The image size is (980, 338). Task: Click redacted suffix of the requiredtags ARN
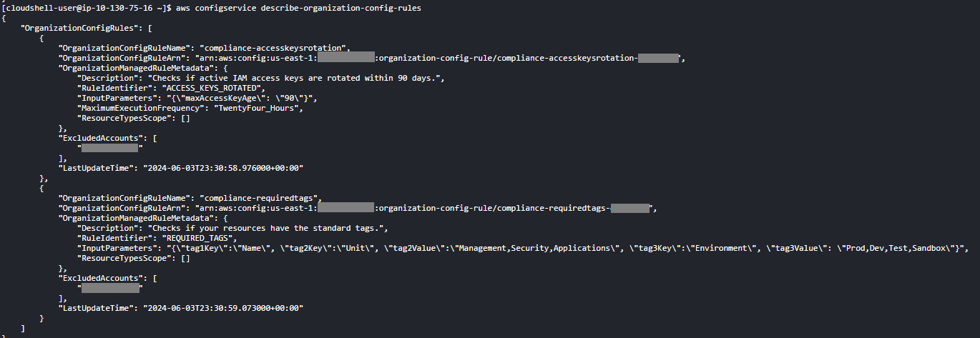629,208
